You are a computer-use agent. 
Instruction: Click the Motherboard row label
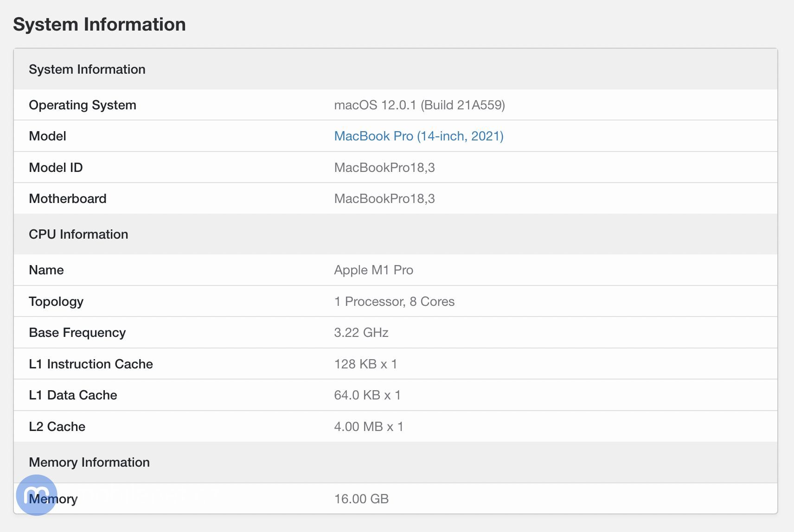point(67,198)
